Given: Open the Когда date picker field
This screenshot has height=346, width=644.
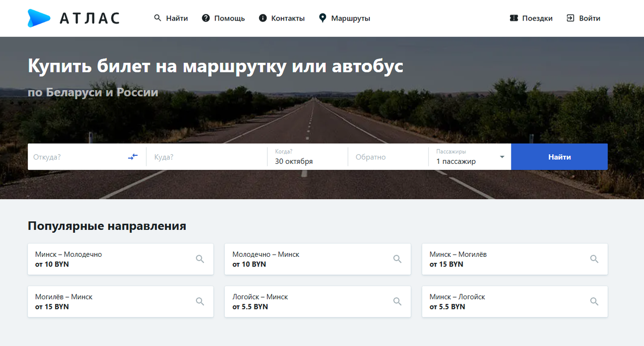Looking at the screenshot, I should [x=308, y=157].
